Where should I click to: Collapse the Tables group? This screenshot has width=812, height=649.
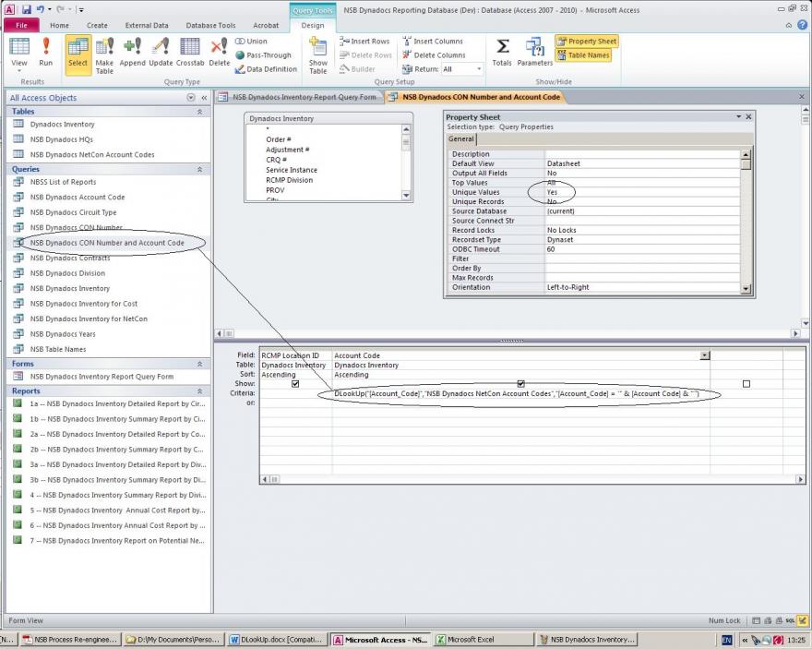[200, 112]
